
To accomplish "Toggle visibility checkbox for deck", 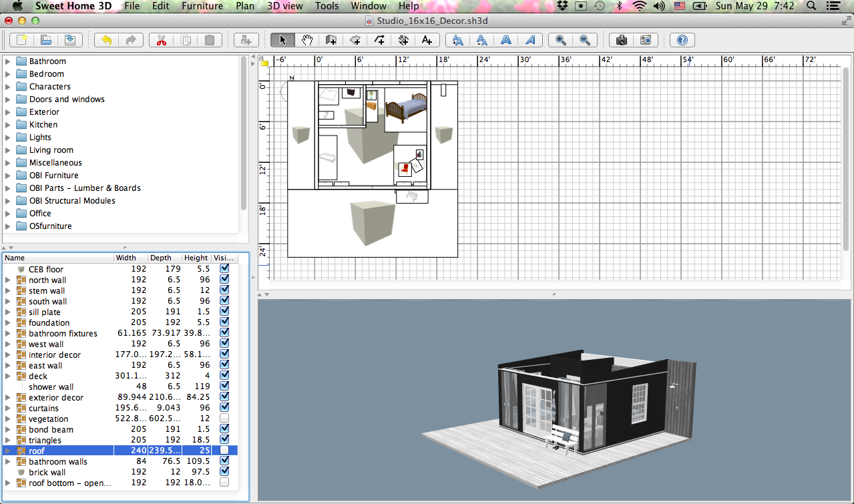I will [x=224, y=375].
